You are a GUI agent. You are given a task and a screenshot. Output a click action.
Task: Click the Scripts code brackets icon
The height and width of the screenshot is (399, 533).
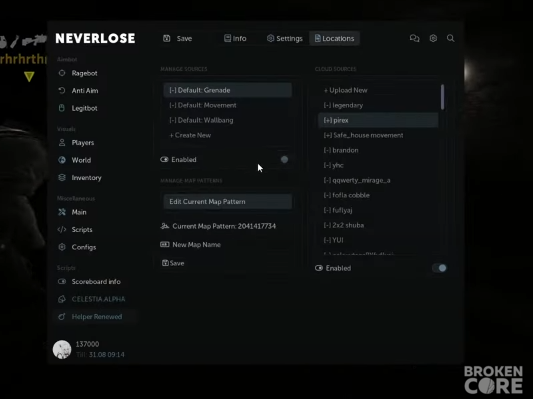tap(62, 229)
